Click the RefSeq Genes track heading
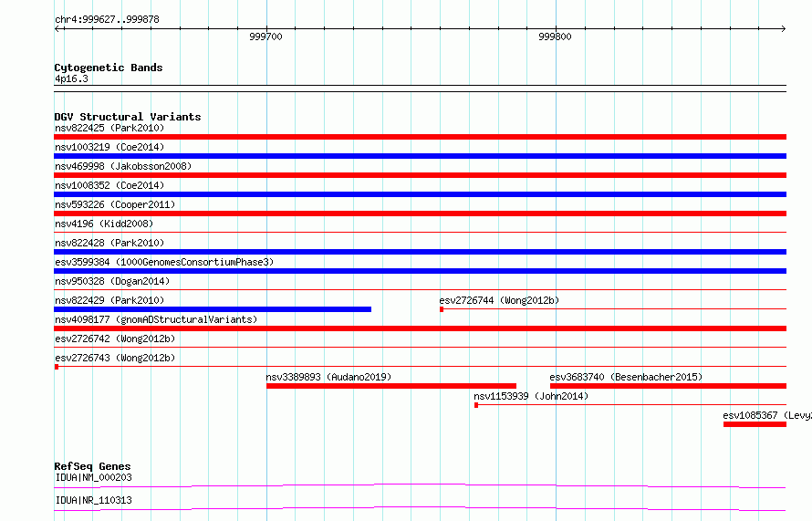812x521 pixels. point(92,466)
